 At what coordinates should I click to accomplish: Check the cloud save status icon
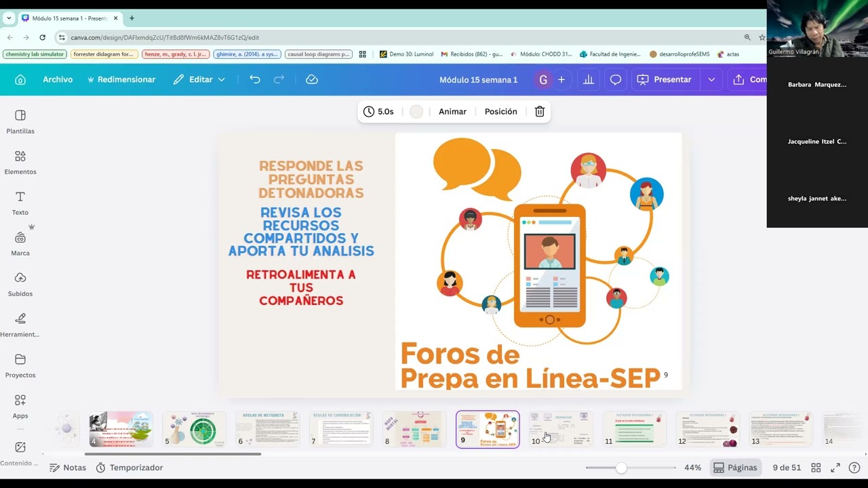coord(312,79)
